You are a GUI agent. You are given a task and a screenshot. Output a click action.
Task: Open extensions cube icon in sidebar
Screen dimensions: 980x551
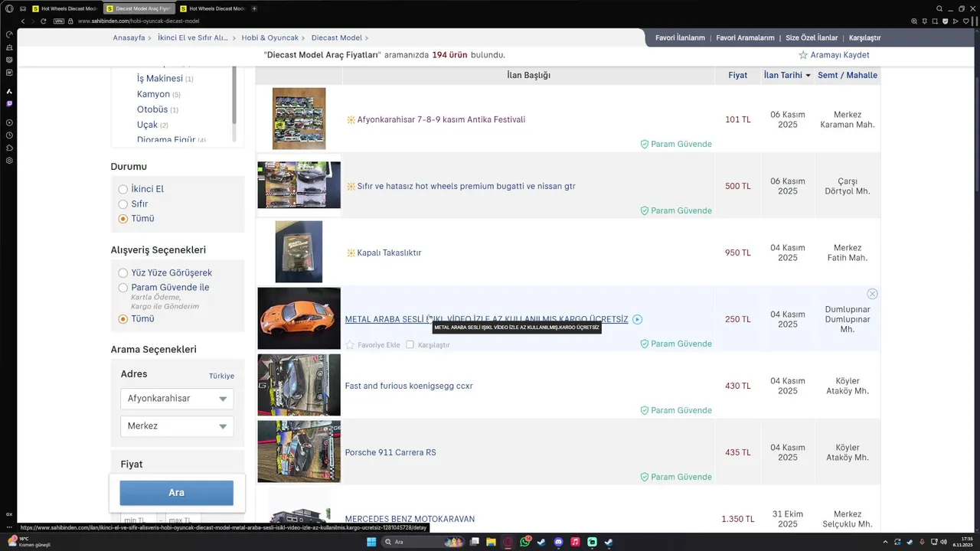9,148
